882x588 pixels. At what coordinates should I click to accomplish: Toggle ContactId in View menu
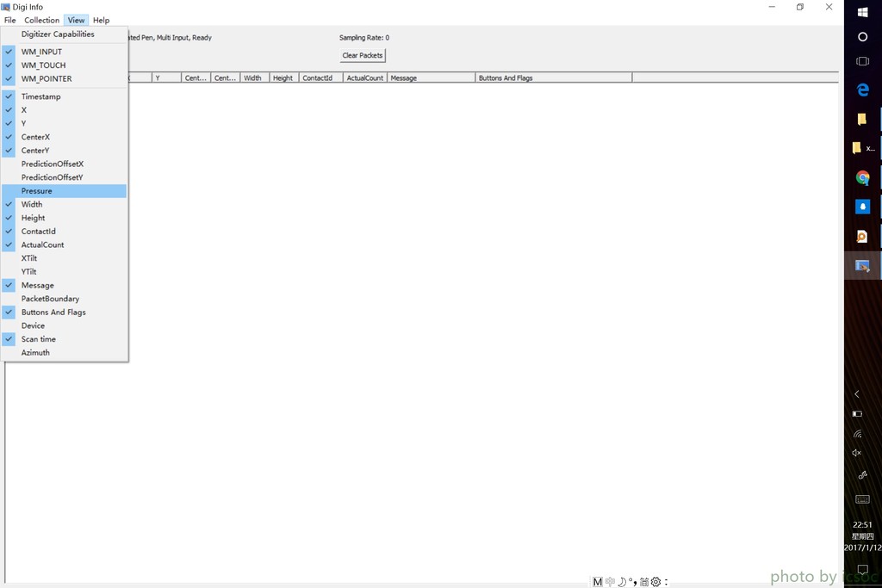(64, 232)
